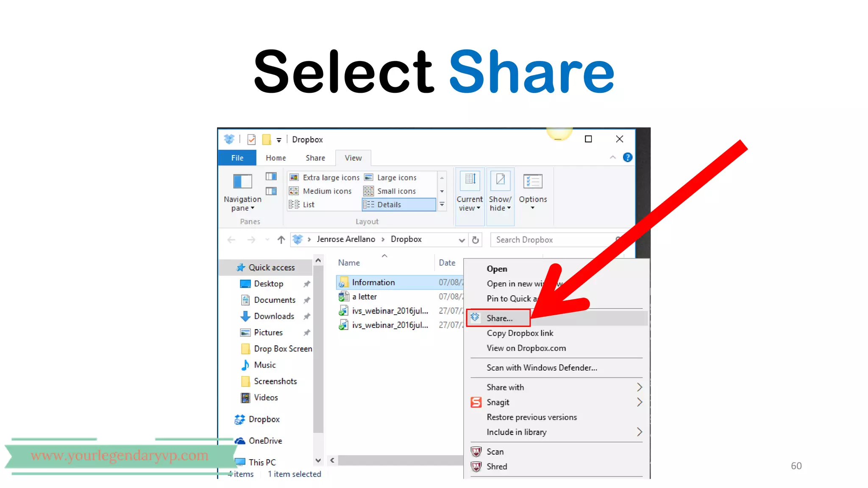The width and height of the screenshot is (868, 488).
Task: Select the 'a letter' file
Action: click(x=364, y=297)
